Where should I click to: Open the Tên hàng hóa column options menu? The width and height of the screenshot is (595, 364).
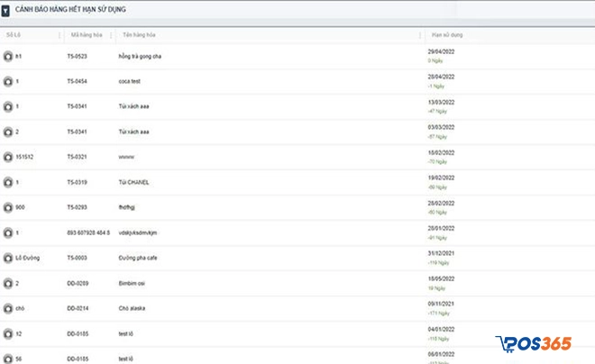tap(419, 35)
